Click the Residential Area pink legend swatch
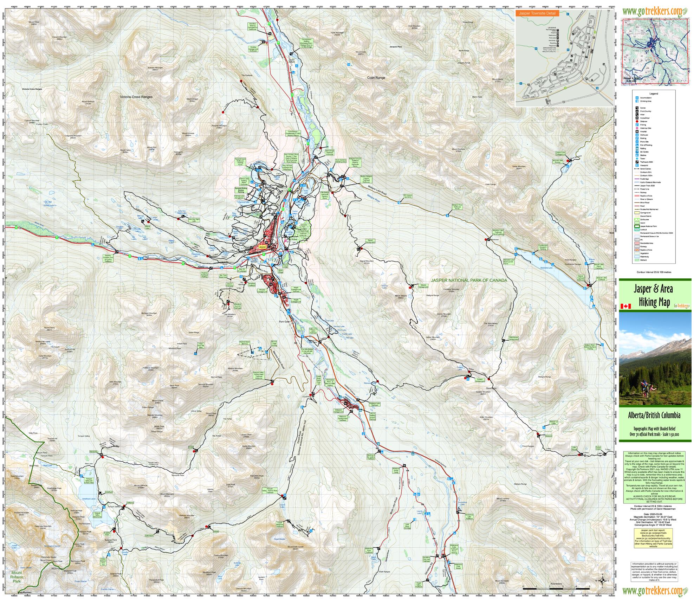 [x=637, y=243]
